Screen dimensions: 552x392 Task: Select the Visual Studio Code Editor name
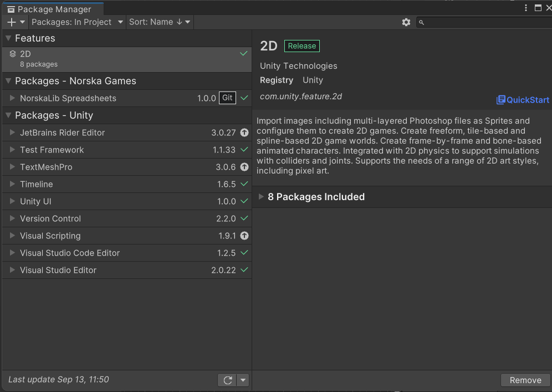click(x=70, y=253)
